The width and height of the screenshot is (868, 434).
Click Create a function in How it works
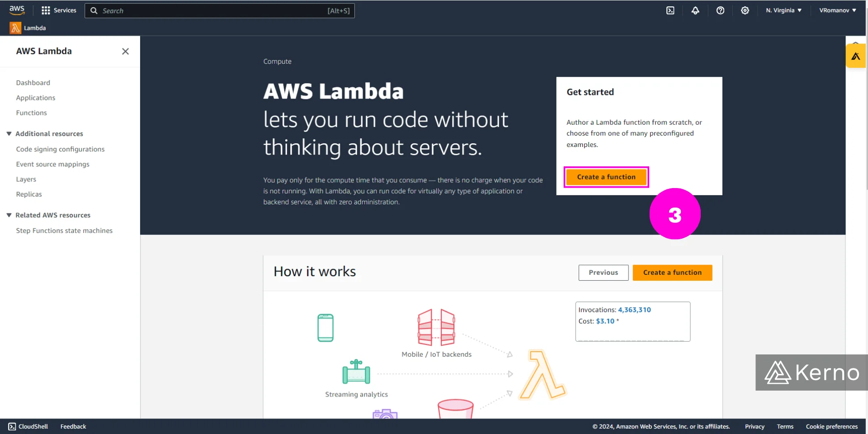[672, 273]
